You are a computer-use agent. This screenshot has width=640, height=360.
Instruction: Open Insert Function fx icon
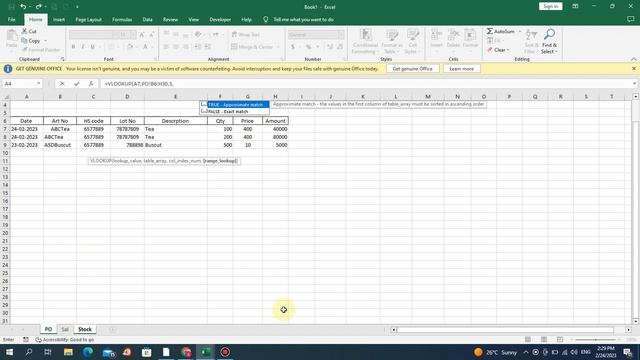(91, 84)
